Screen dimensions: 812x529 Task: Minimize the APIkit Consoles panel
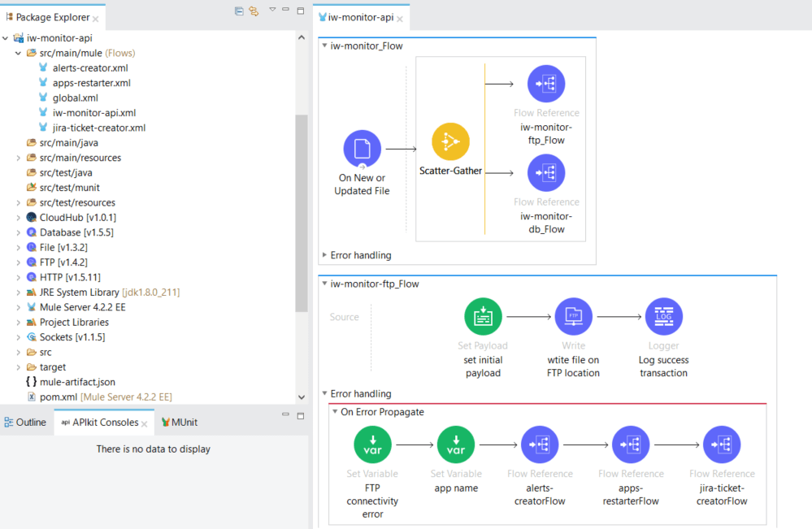tap(285, 414)
